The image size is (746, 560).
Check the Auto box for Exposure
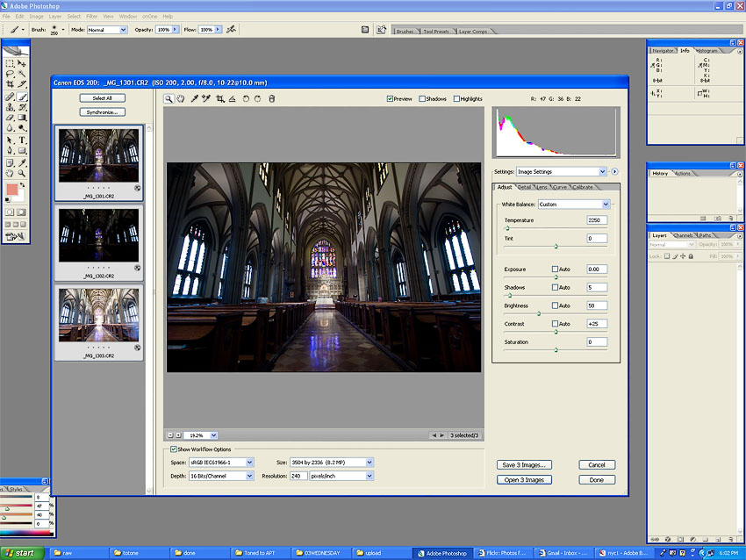pos(555,269)
